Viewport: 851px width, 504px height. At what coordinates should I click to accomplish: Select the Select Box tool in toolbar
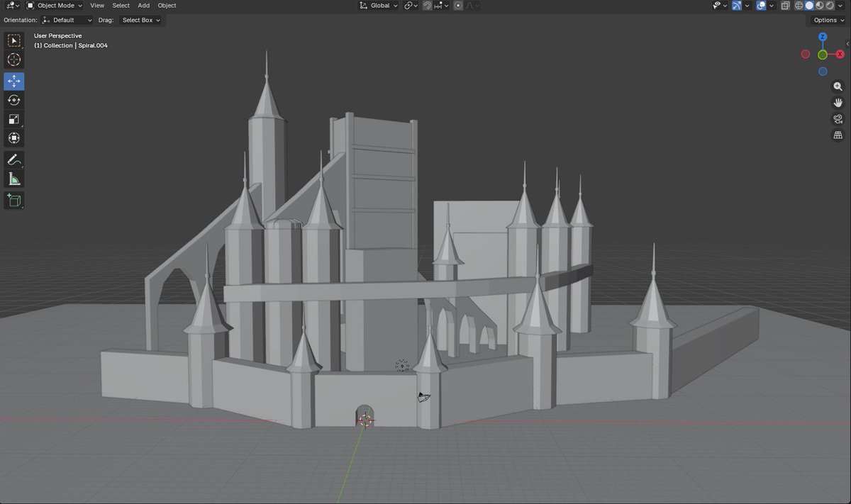point(14,41)
